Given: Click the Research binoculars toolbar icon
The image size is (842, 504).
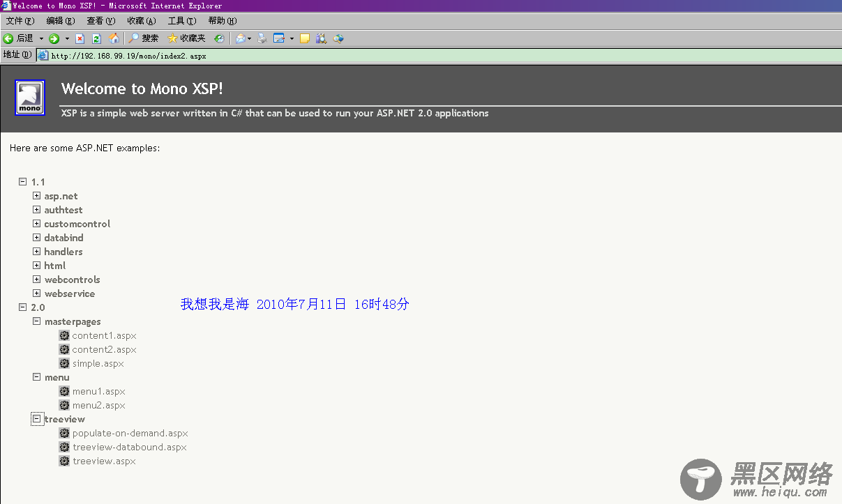Looking at the screenshot, I should pyautogui.click(x=322, y=38).
